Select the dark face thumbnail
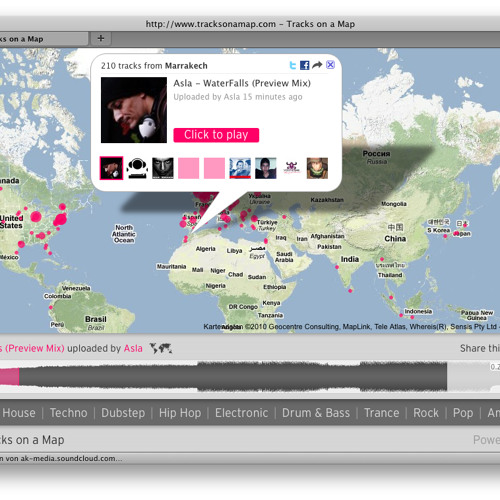This screenshot has width=500, height=500. pyautogui.click(x=163, y=168)
